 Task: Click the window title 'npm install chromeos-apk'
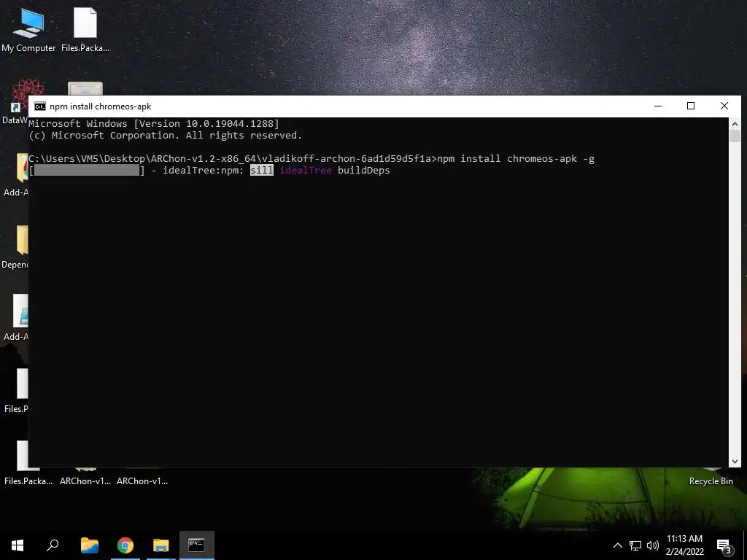click(x=101, y=106)
